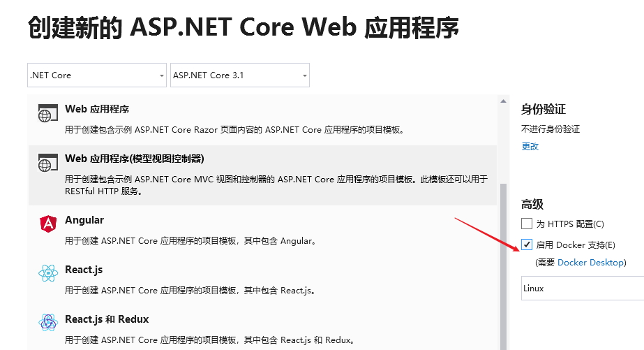644x350 pixels.
Task: Click the React.js 和 Redux description line
Action: (210, 340)
